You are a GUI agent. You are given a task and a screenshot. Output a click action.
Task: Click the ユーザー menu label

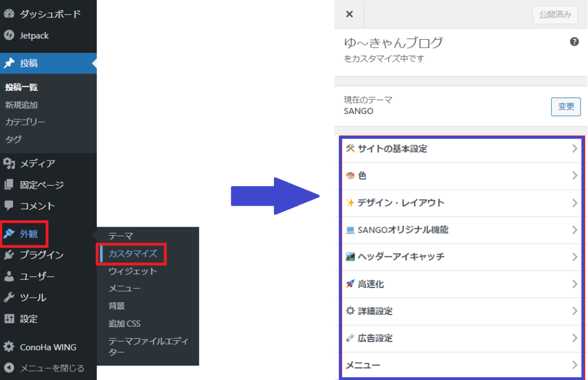click(37, 277)
